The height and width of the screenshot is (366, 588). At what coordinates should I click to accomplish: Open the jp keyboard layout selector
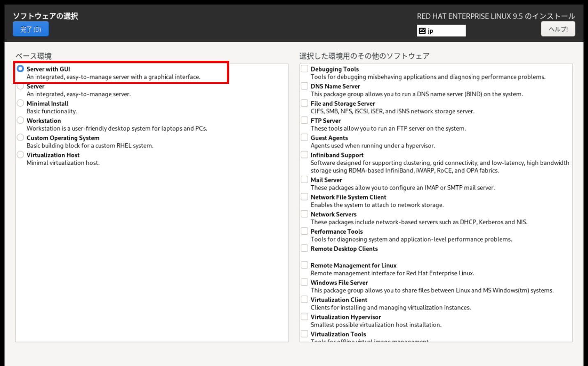442,30
